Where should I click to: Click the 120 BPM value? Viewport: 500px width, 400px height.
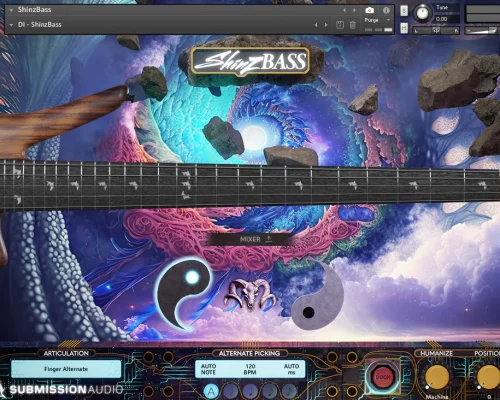coord(250,369)
